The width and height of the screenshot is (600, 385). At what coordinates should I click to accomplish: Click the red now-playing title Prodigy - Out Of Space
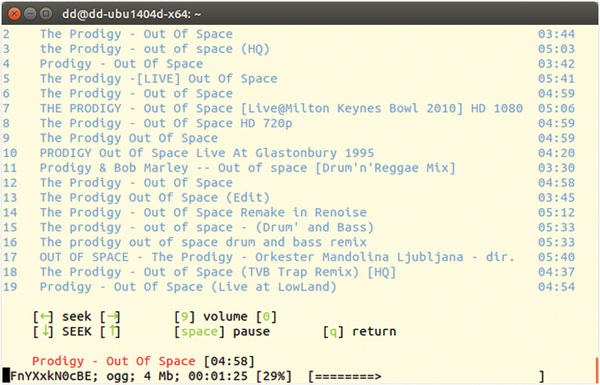coord(114,361)
